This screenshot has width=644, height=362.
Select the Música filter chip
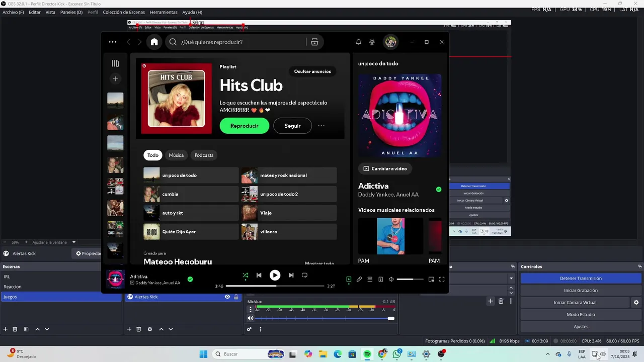click(176, 155)
